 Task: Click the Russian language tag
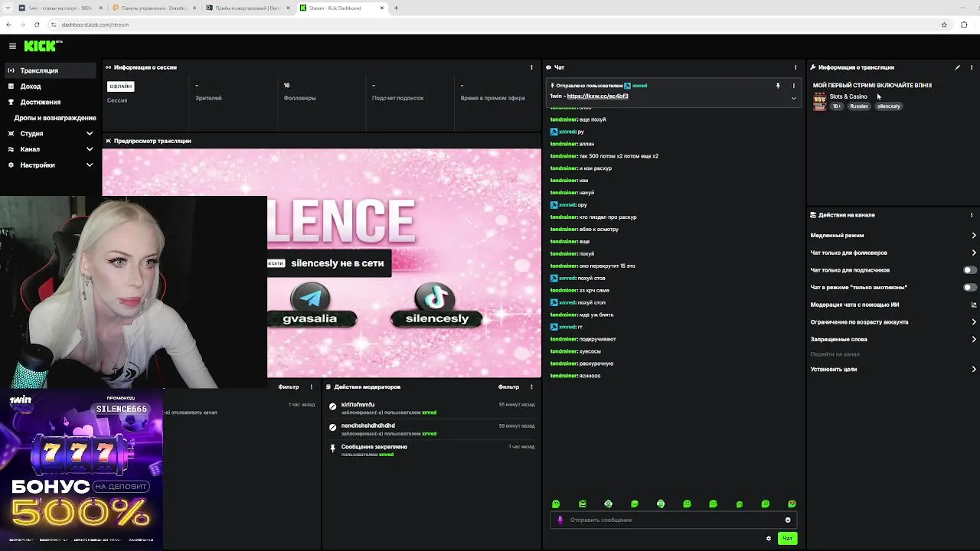[859, 106]
